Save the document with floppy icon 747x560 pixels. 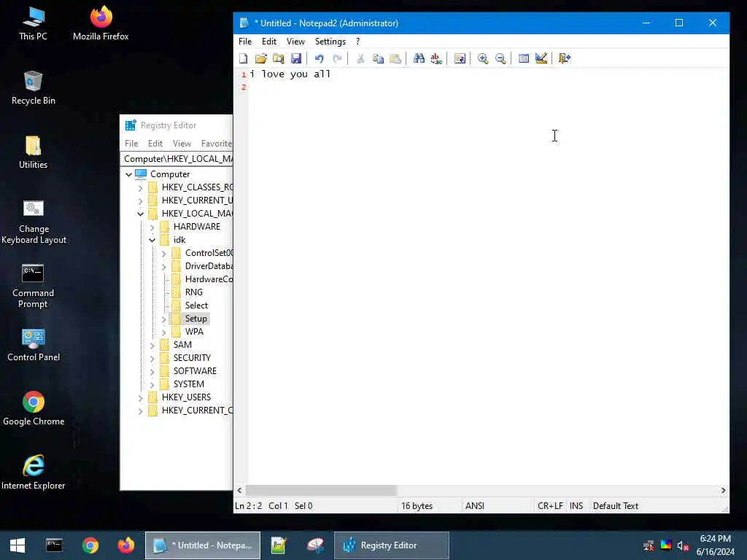tap(296, 58)
